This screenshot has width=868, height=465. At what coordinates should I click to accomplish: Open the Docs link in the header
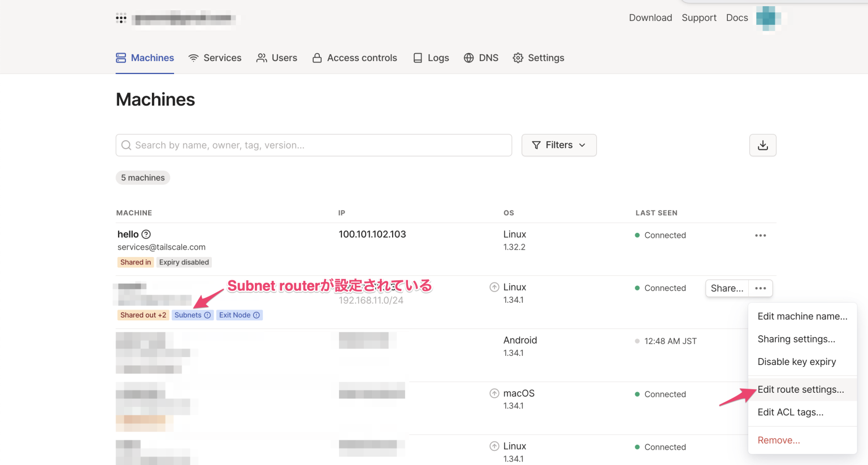point(737,18)
